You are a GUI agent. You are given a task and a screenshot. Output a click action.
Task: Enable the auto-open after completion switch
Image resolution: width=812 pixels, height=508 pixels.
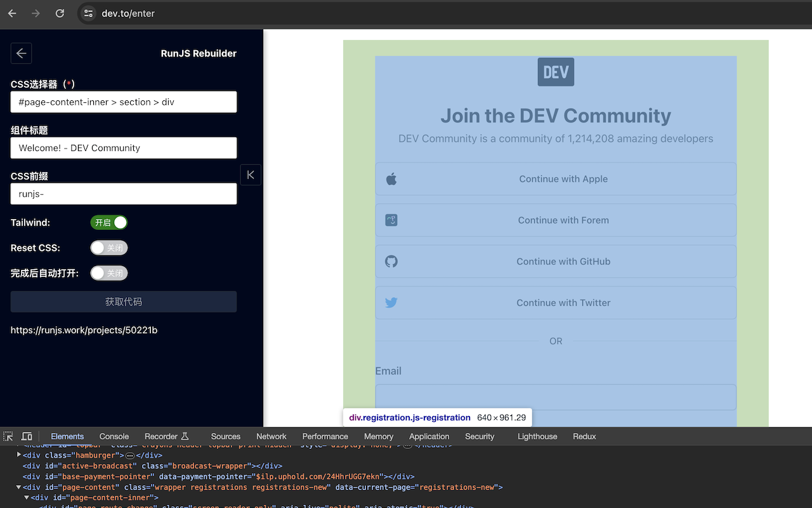pyautogui.click(x=109, y=273)
